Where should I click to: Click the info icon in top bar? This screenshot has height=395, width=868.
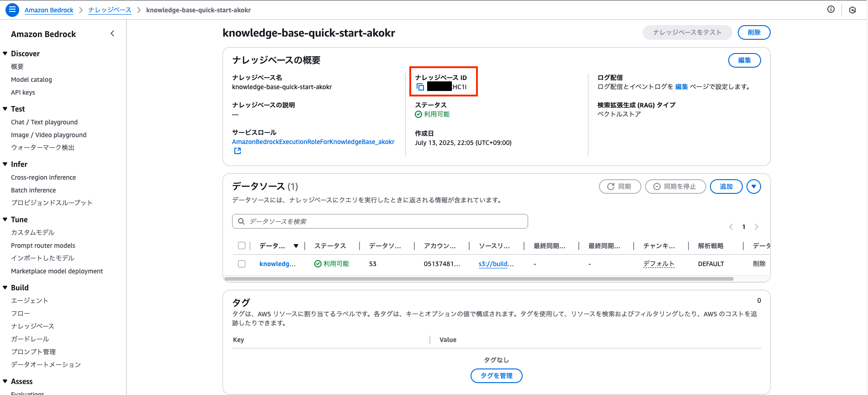pyautogui.click(x=831, y=10)
